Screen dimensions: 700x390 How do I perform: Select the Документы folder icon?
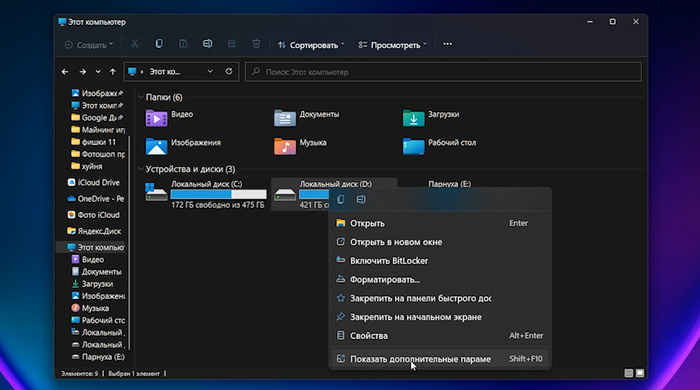tap(285, 118)
